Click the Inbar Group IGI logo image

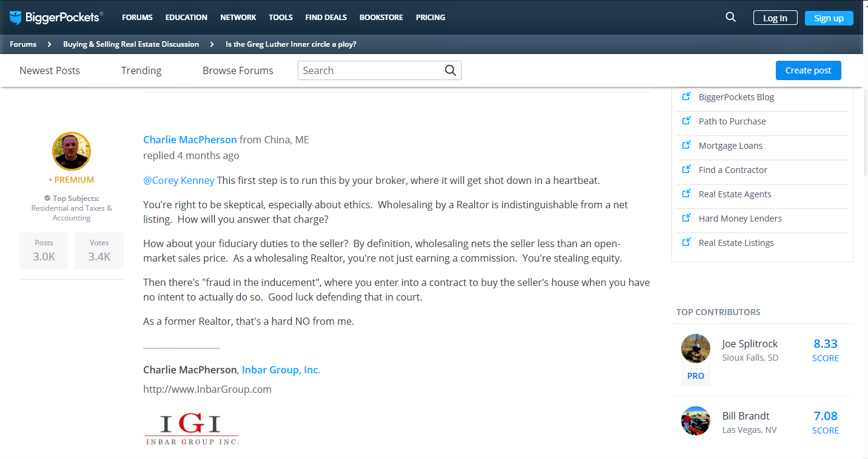point(192,429)
